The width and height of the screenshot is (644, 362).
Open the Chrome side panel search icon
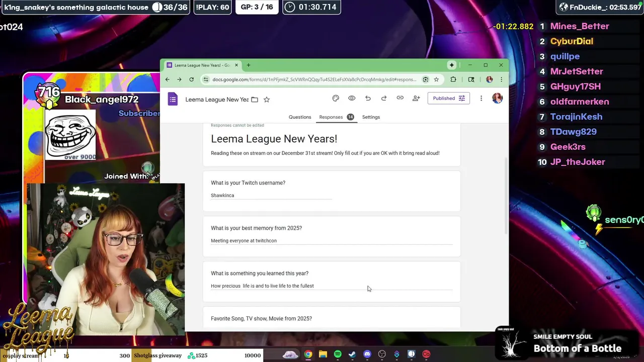(x=471, y=79)
